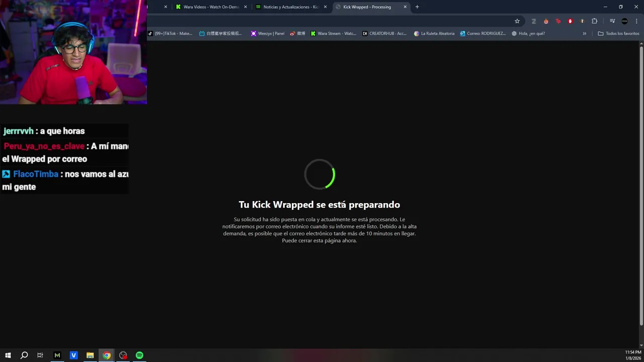
Task: Open the CREATORHUB bookmark
Action: pos(384,34)
